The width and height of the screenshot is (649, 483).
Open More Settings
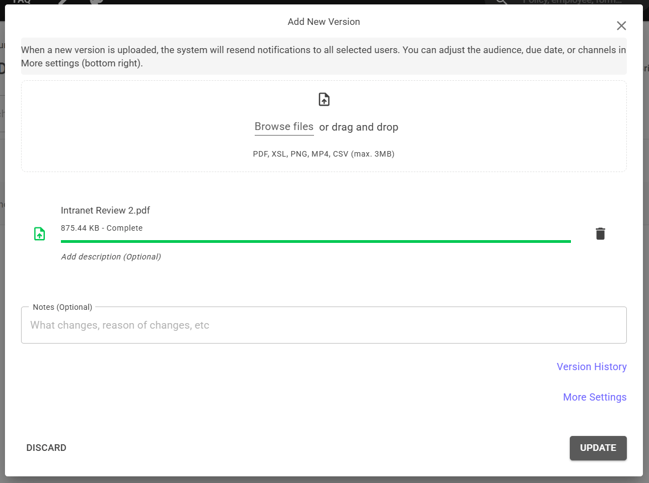[594, 397]
